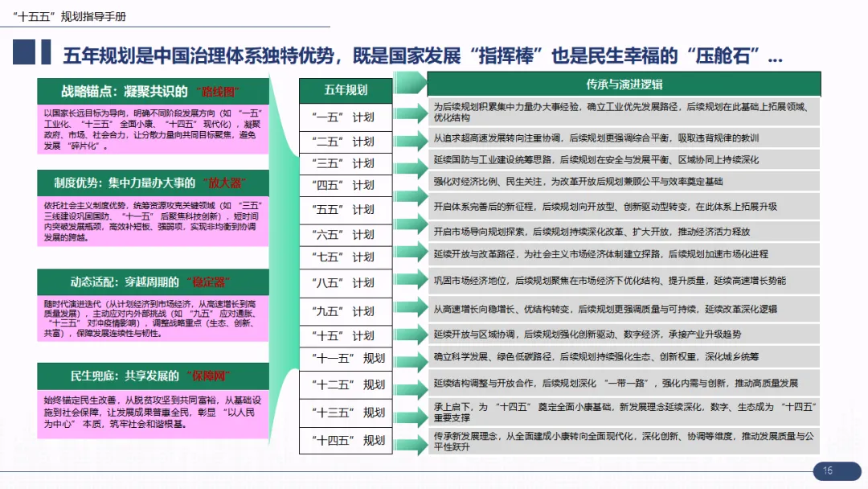
Task: Click pink paragraph starting 依托社会主义制度优势
Action: click(x=154, y=221)
